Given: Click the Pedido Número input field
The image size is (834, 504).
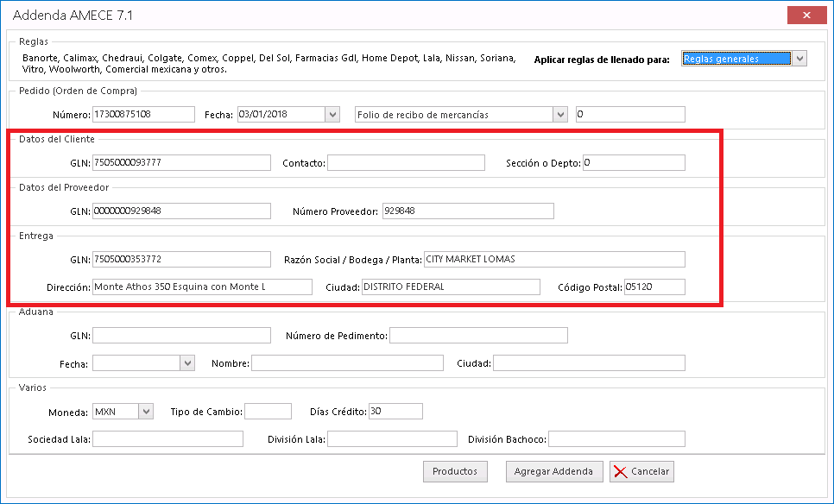Looking at the screenshot, I should coord(143,114).
